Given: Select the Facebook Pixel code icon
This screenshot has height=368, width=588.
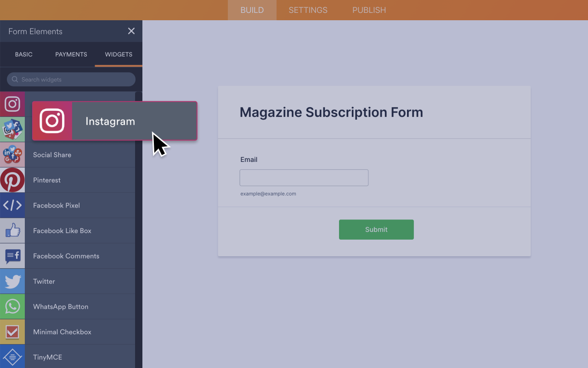Looking at the screenshot, I should (12, 205).
